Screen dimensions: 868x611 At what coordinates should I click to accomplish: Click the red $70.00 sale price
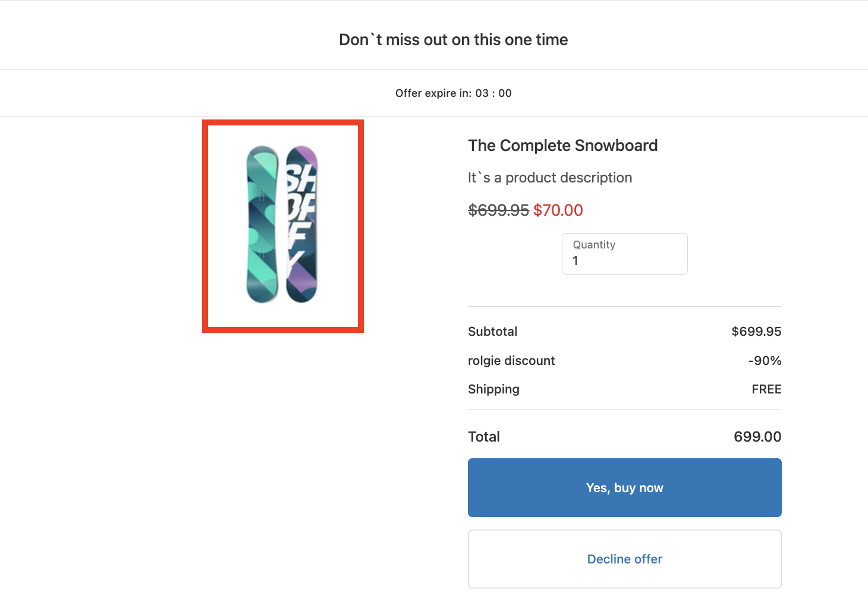tap(558, 210)
